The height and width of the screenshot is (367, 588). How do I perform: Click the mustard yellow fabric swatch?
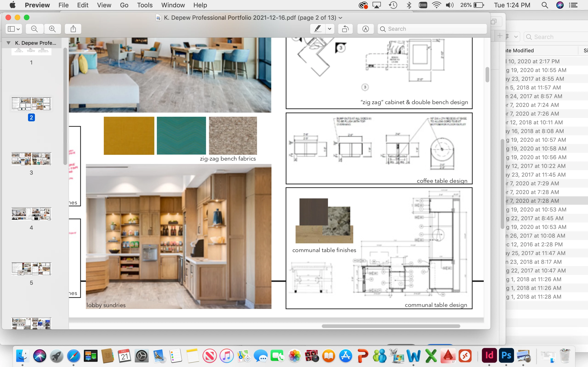(x=129, y=136)
